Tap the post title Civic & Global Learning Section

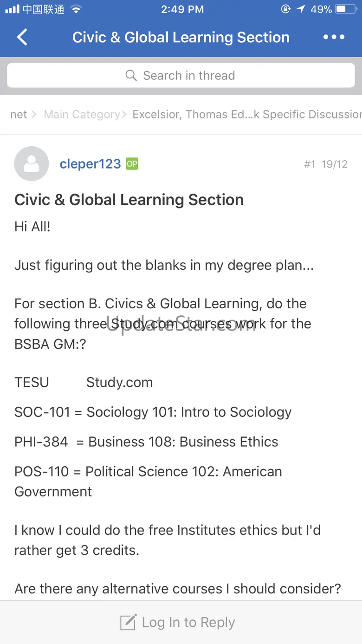pos(129,200)
